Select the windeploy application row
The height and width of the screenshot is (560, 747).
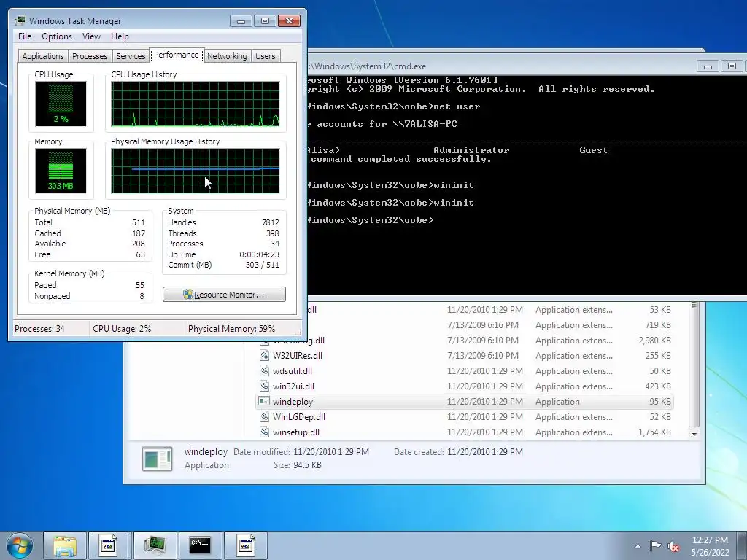pyautogui.click(x=465, y=402)
